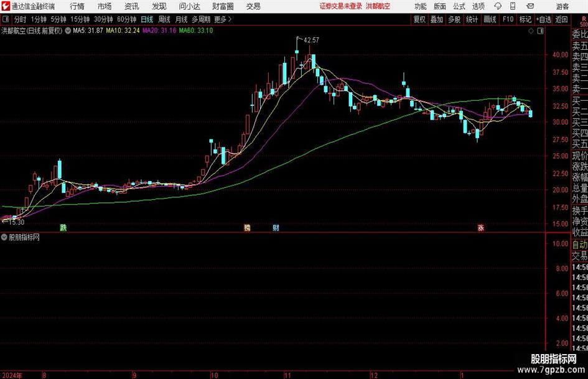Open the 行情 menu

click(77, 6)
